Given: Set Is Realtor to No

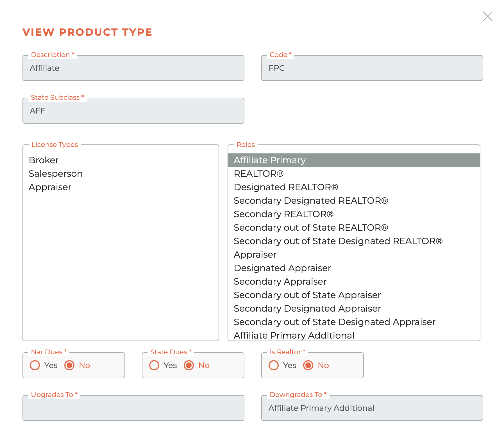Looking at the screenshot, I should click(308, 365).
